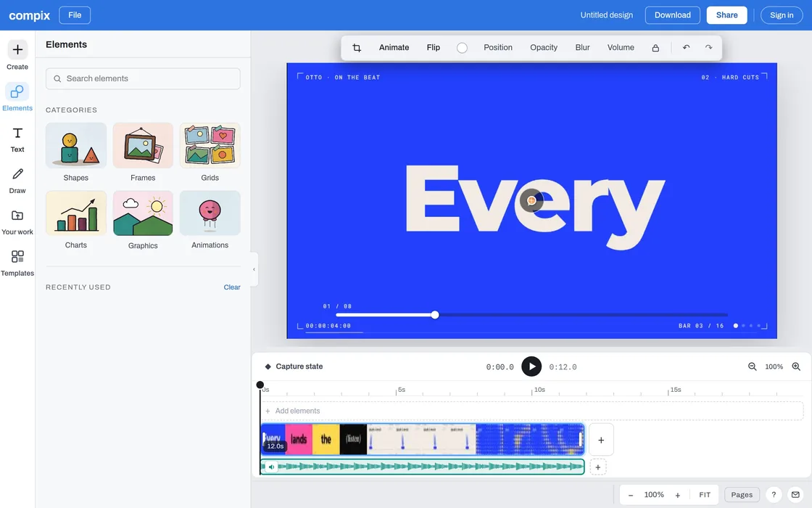Screen dimensions: 812x508
Task: Open the Shapes category
Action: (x=76, y=152)
